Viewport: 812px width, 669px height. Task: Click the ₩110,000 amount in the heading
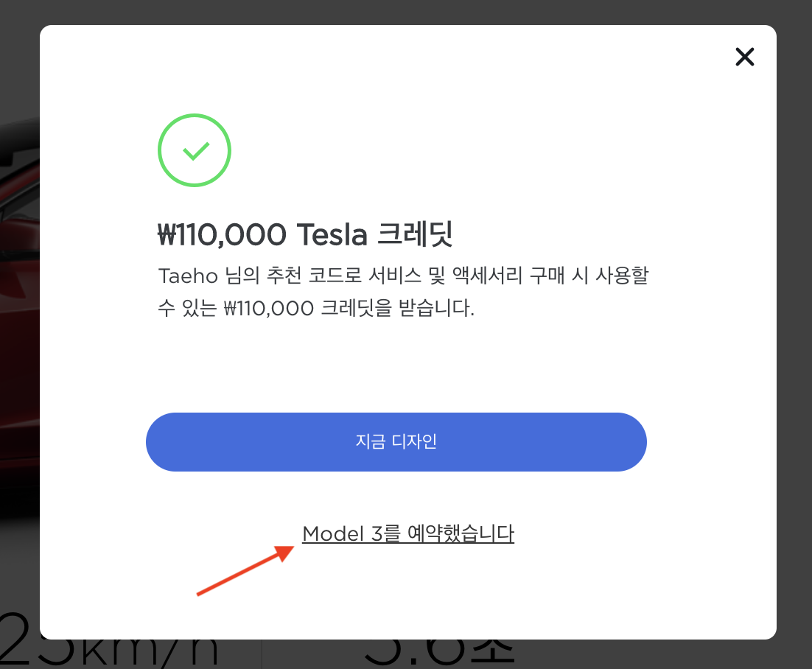click(x=221, y=235)
